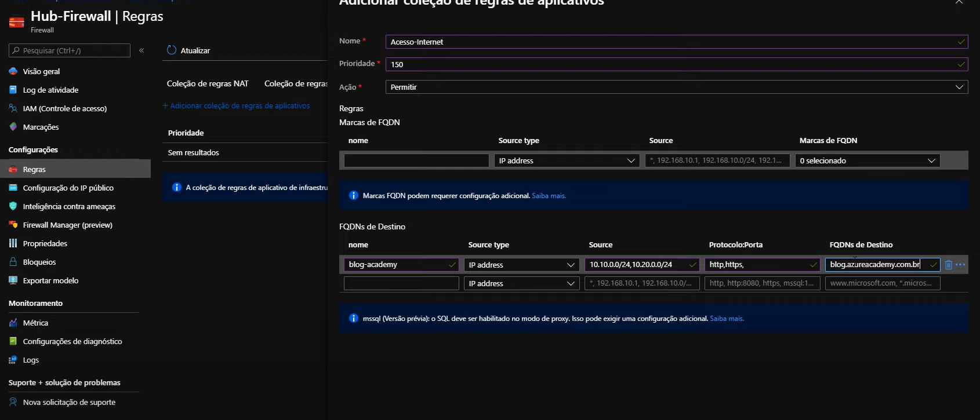Click the info icon beside Marcas FQDN notice
980x420 pixels.
353,196
